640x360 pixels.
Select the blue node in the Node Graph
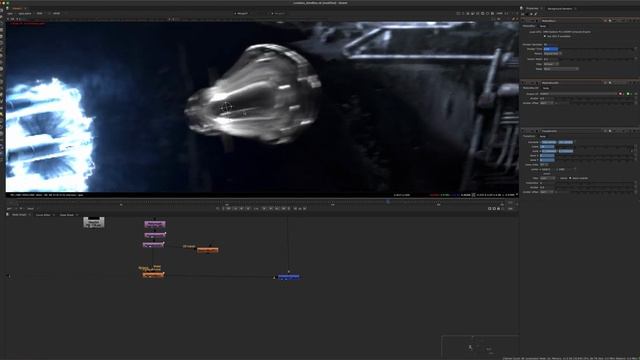click(289, 277)
